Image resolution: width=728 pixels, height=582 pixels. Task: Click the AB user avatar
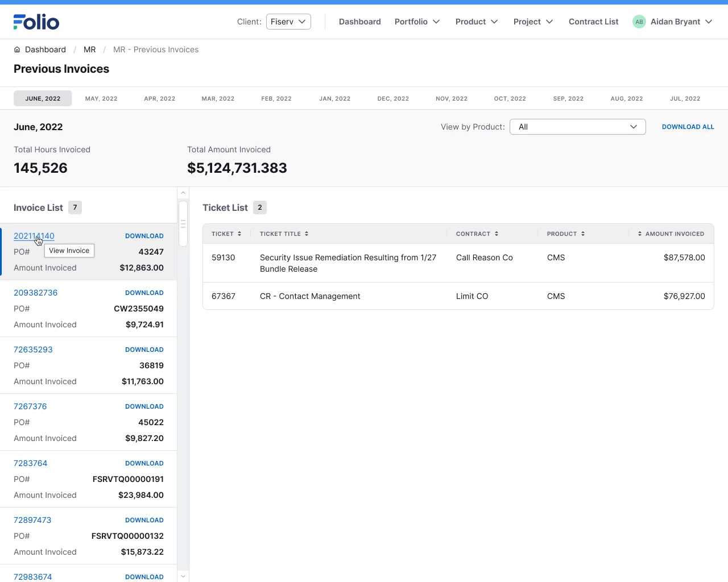coord(639,22)
